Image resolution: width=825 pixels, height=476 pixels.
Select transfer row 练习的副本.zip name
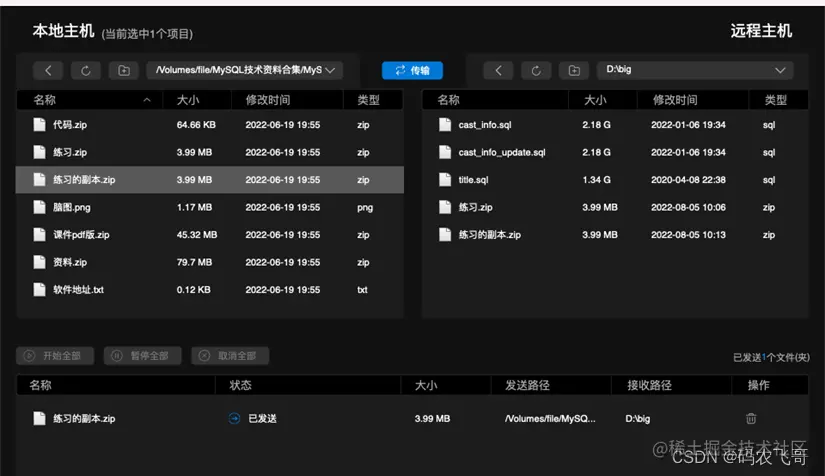[x=84, y=419]
